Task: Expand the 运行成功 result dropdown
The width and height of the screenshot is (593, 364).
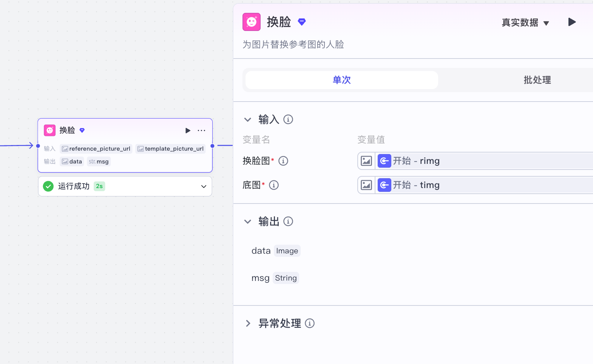Action: (x=204, y=187)
